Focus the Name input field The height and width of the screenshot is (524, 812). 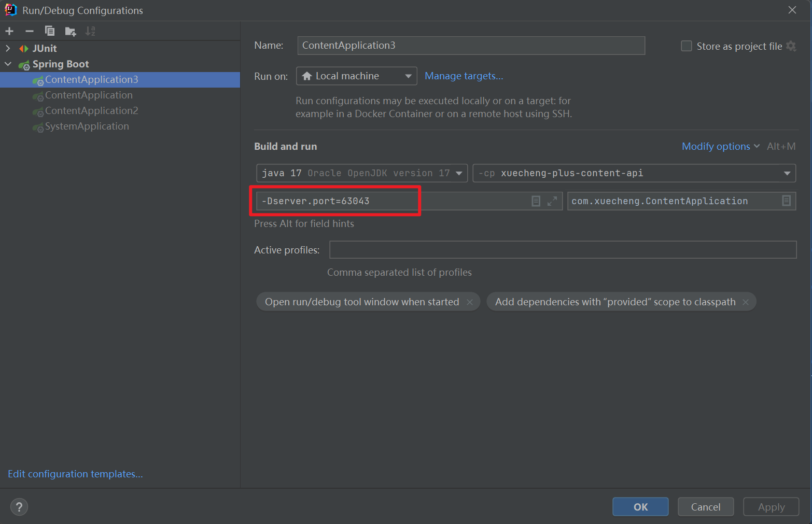471,46
